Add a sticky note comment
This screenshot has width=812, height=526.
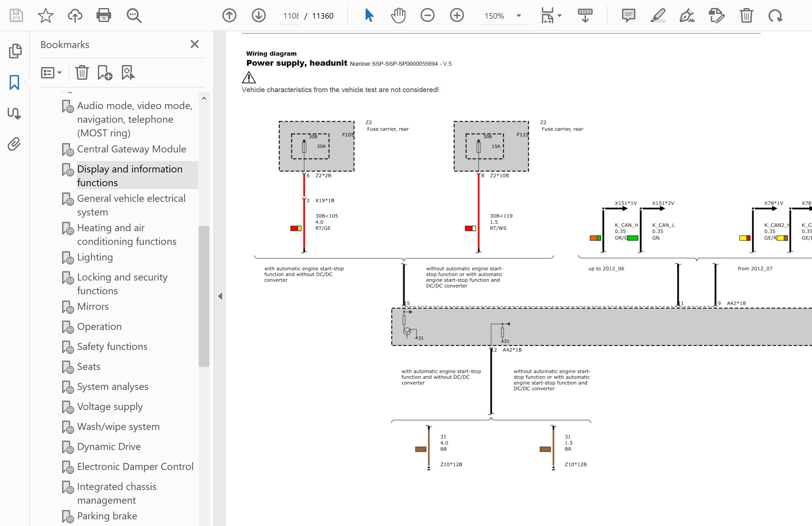point(628,16)
